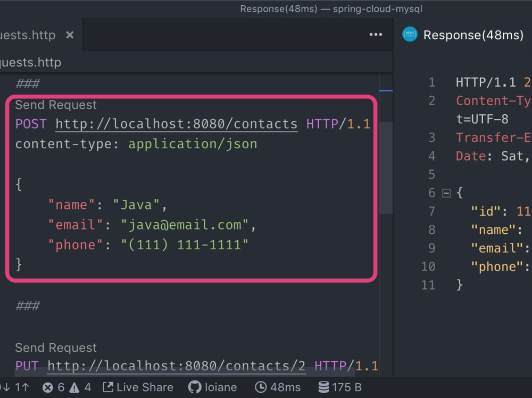Click the Date header in response line 4
532x398 pixels.
[471, 156]
